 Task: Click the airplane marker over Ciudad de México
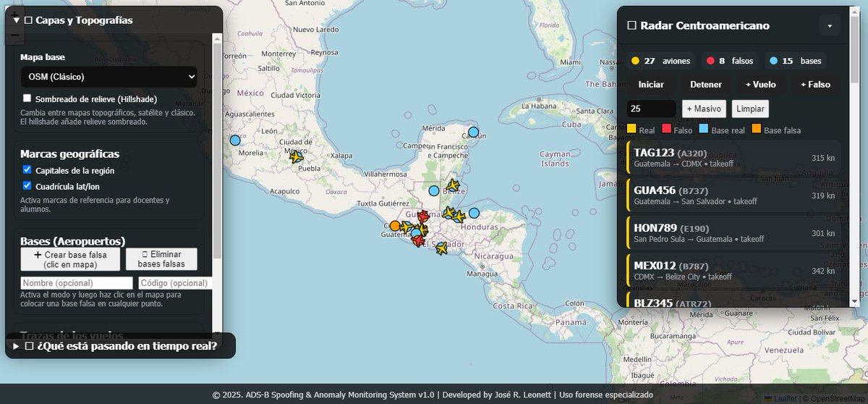coord(296,156)
